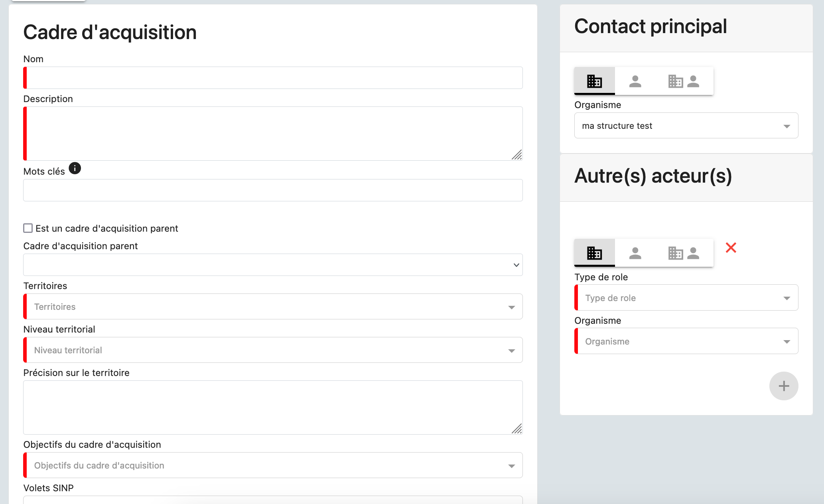Select person icon in Autre(s) acteur(s)
The width and height of the screenshot is (824, 504).
635,253
